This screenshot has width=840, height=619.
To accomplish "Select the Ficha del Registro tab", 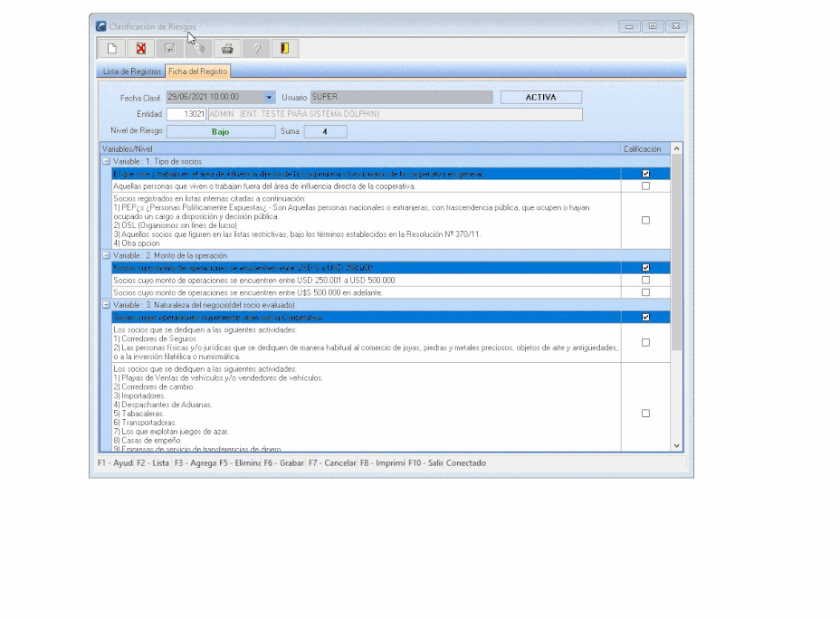I will point(197,71).
